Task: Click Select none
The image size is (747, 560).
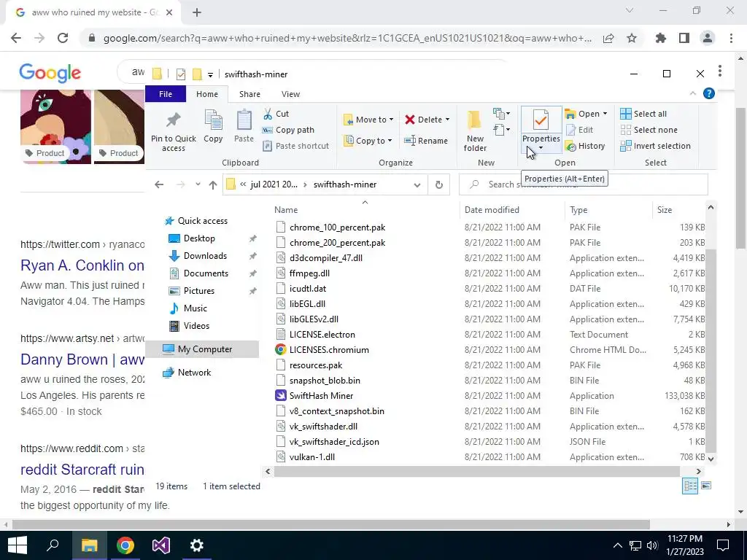Action: click(649, 130)
